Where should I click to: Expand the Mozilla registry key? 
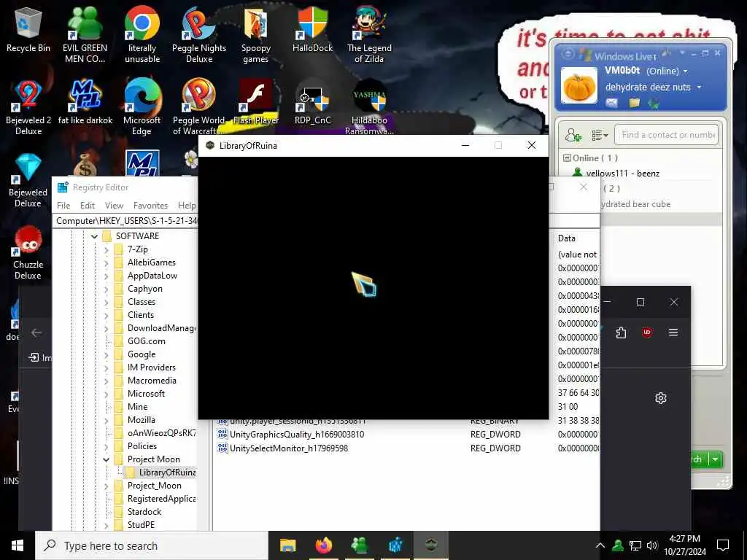pos(107,420)
